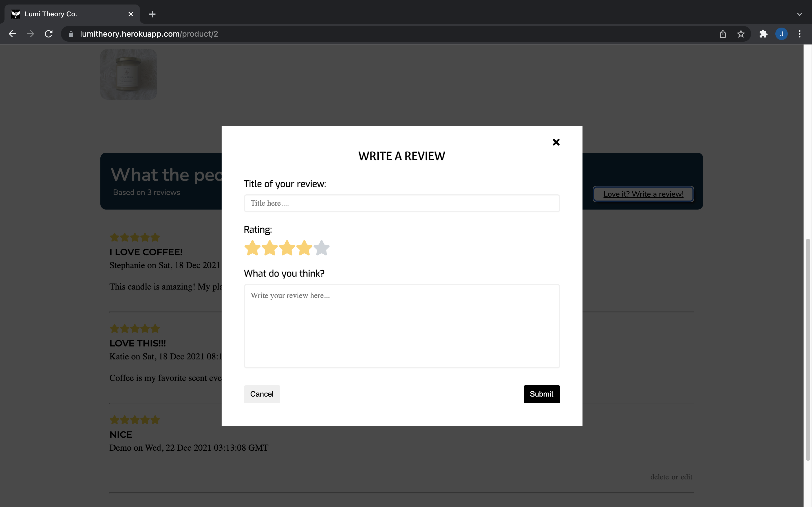Select the third rating star

coord(287,248)
